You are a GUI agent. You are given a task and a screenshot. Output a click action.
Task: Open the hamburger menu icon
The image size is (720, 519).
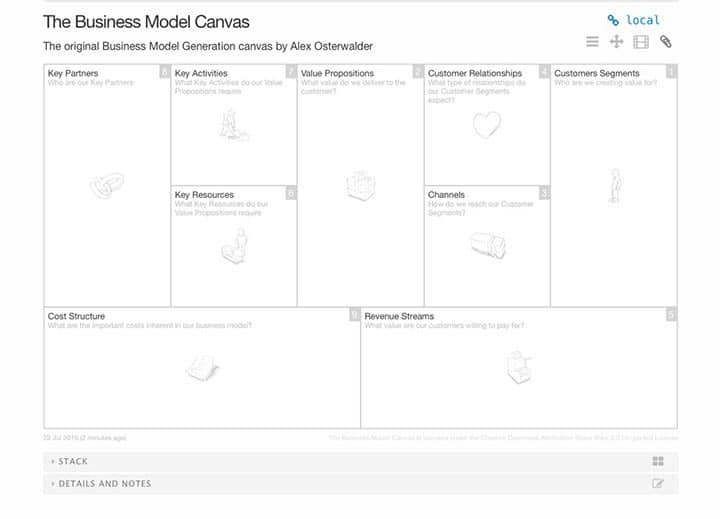point(592,42)
